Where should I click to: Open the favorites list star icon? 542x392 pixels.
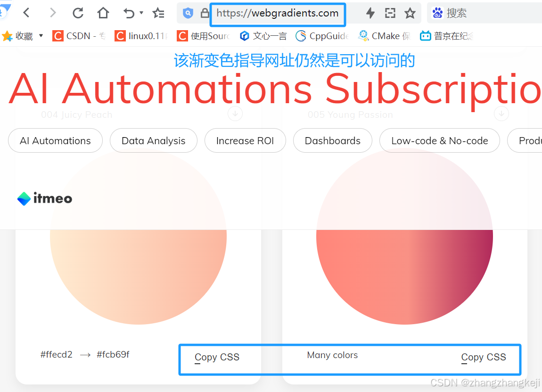(x=158, y=13)
